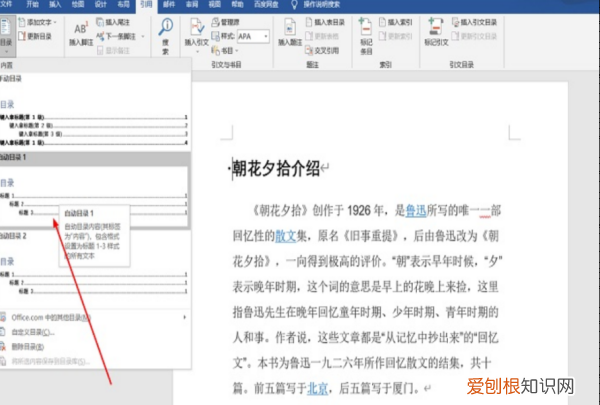600x405 pixels.
Task: Click 更新目录 (Update Table) icon
Action: (x=22, y=36)
